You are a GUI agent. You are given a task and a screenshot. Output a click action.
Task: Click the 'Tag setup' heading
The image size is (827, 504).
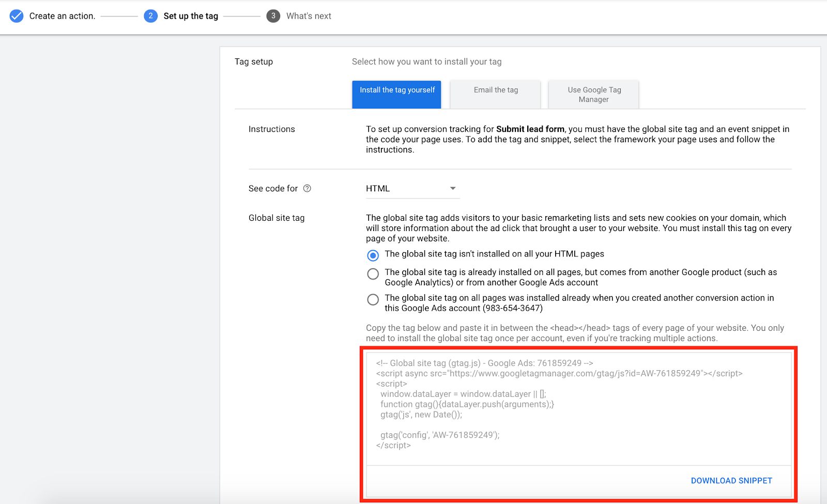tap(254, 62)
